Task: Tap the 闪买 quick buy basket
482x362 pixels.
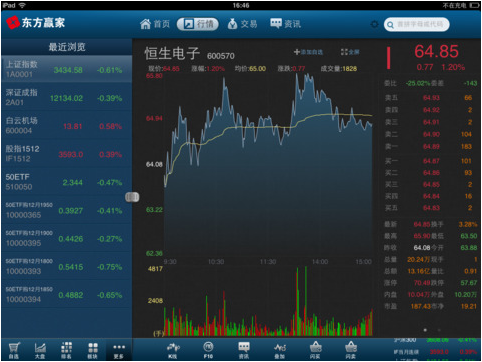Action: [315, 350]
